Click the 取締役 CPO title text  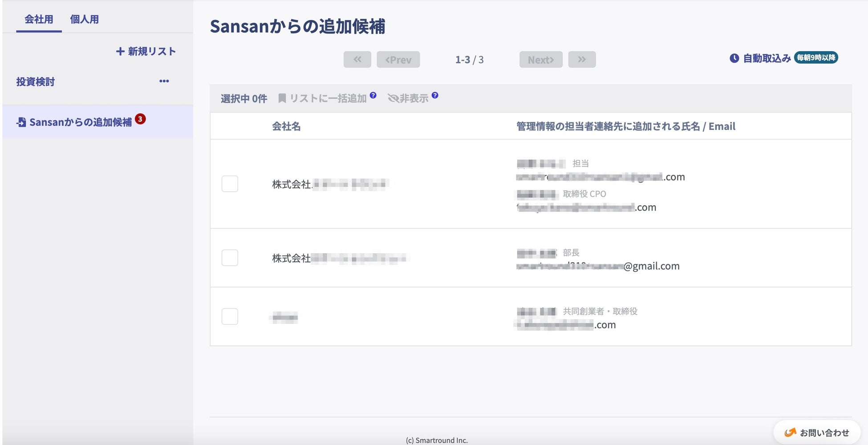[x=584, y=194]
